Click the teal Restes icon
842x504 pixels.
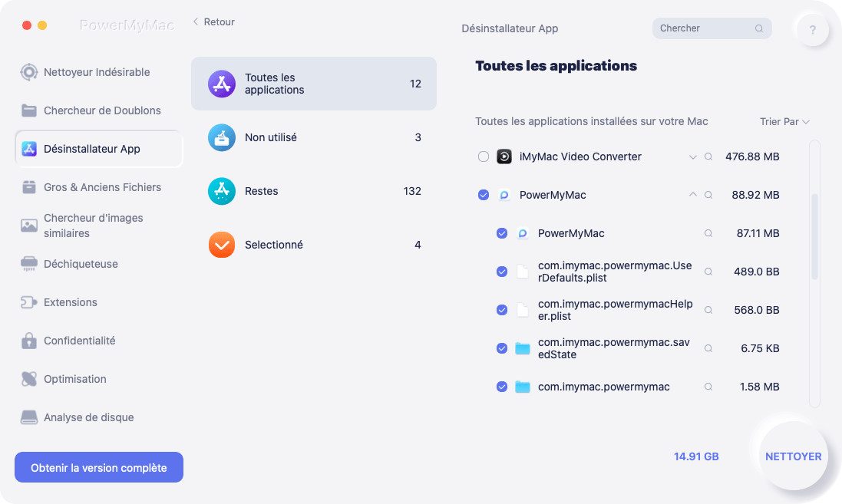(x=222, y=191)
